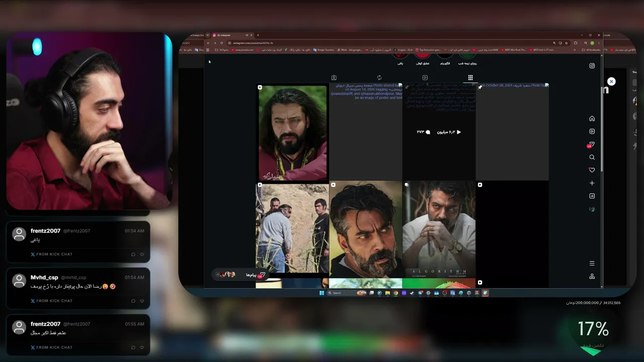This screenshot has height=362, width=644.
Task: Open direct messages icon in Instagram sidebar
Action: click(x=591, y=144)
